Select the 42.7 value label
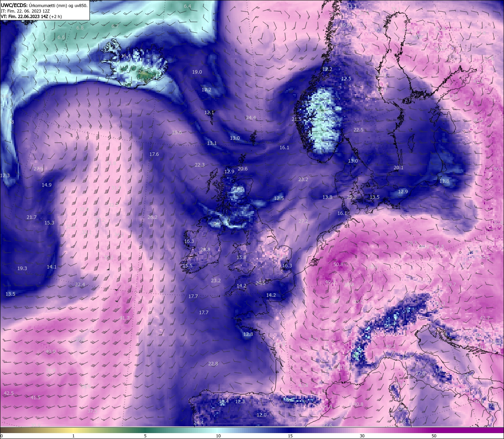Viewport: 504px width, 439px height. pyautogui.click(x=485, y=318)
